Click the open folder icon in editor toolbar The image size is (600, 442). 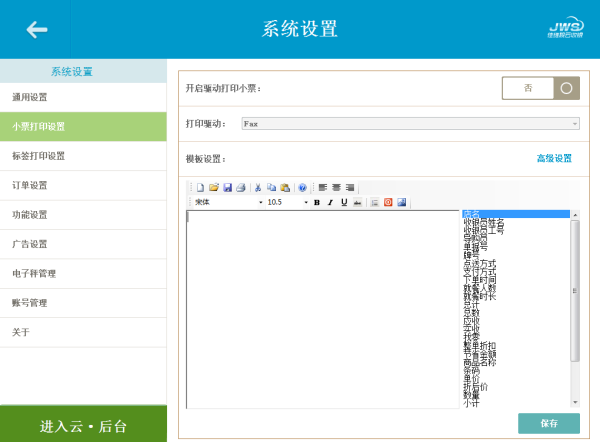coord(214,187)
